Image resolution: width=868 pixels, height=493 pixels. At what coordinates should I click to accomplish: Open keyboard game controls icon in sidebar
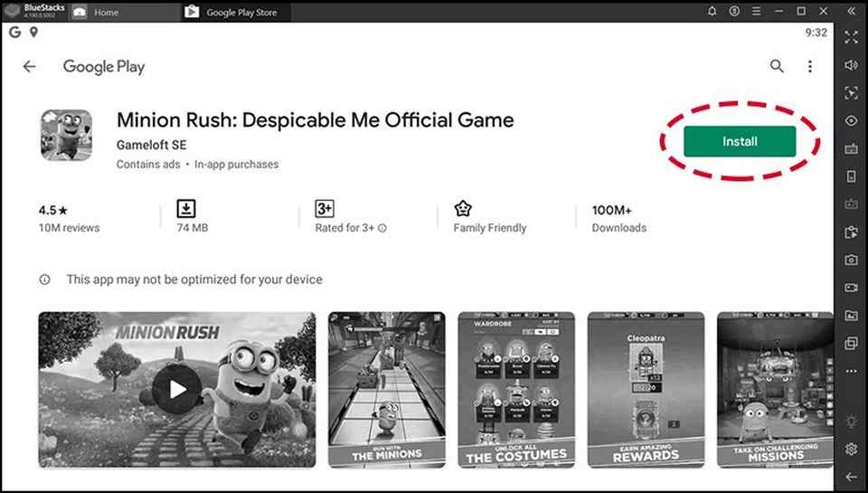coord(852,148)
